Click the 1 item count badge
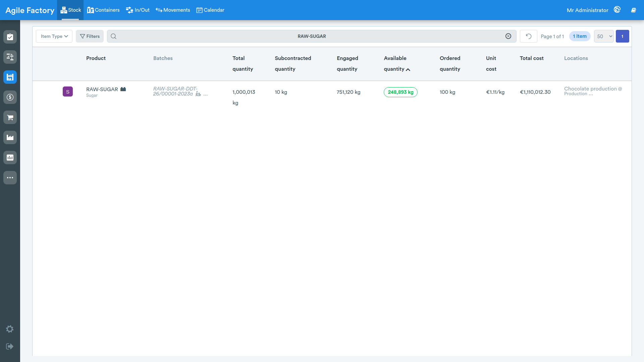 [x=580, y=36]
